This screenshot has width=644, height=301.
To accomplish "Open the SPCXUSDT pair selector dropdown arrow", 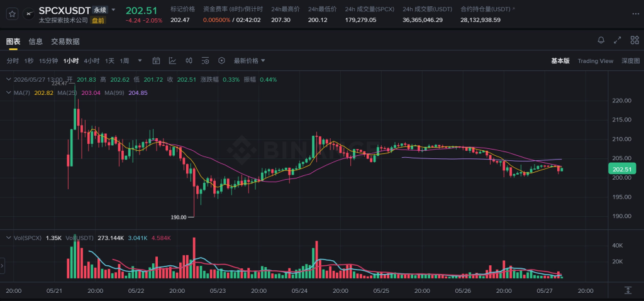I will pos(114,10).
